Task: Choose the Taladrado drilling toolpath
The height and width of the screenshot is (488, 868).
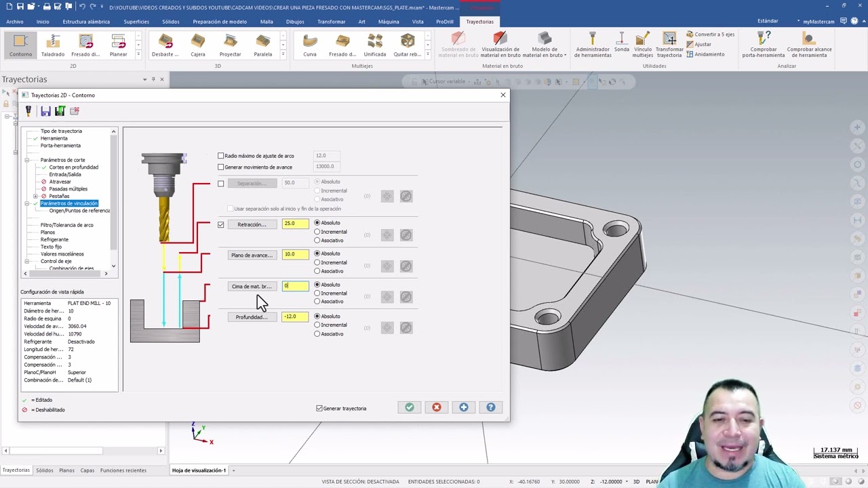Action: (x=53, y=45)
